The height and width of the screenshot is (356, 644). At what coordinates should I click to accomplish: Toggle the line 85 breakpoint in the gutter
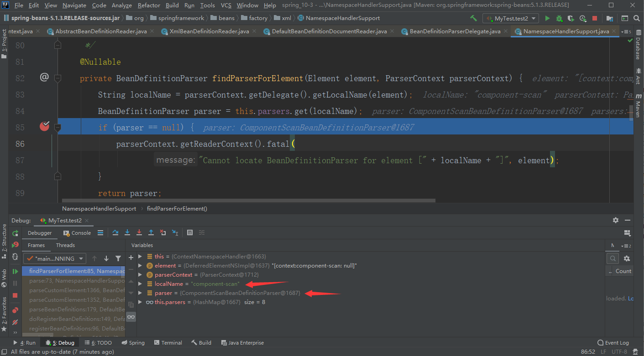[x=44, y=126]
